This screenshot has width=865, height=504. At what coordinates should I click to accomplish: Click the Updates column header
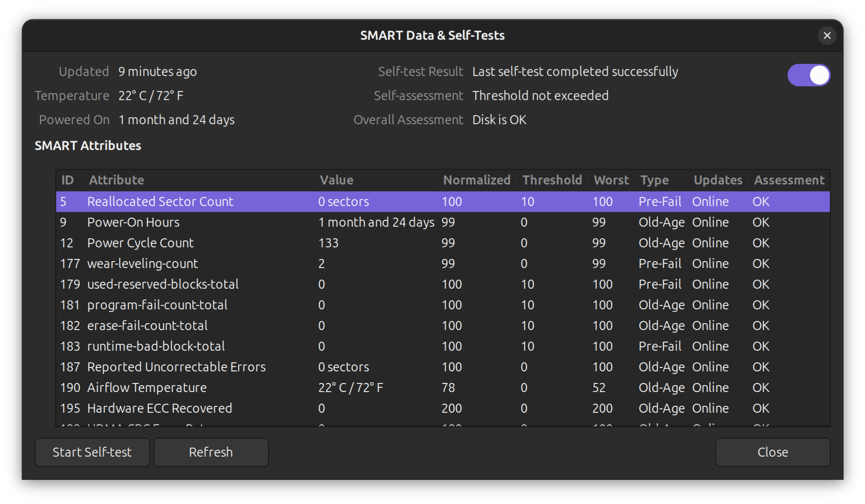pos(718,180)
